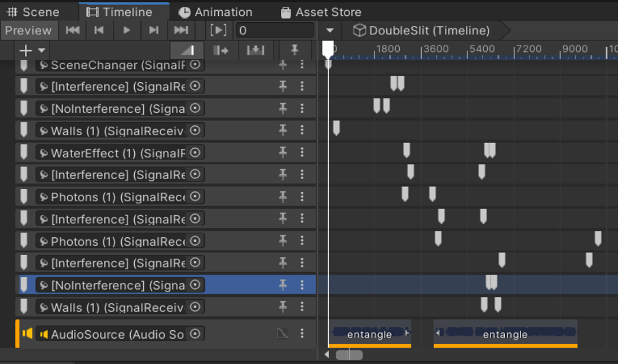Click the marker pin icon in the toolbar
The height and width of the screenshot is (364, 618).
pos(294,50)
